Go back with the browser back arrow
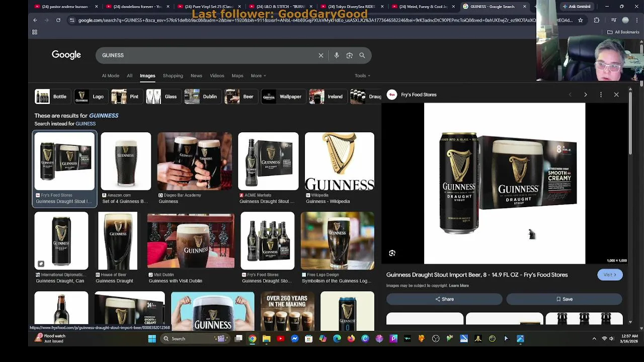 (x=35, y=20)
